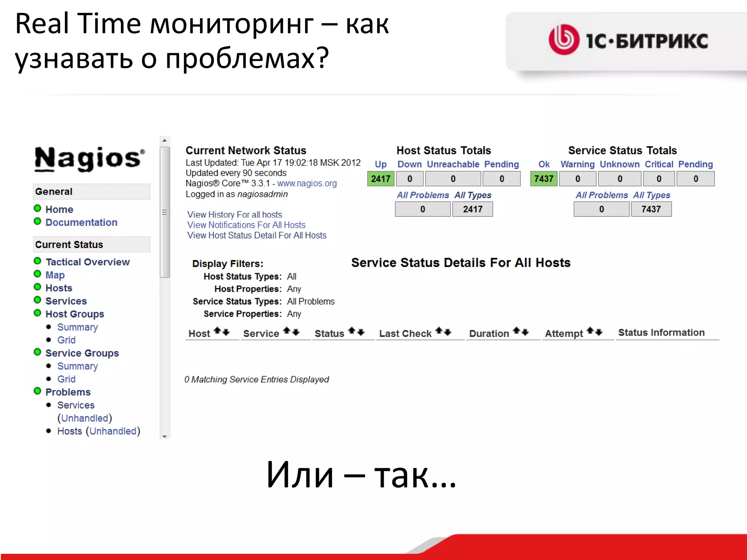Open Service Groups overview
This screenshot has width=747, height=560.
pyautogui.click(x=82, y=353)
